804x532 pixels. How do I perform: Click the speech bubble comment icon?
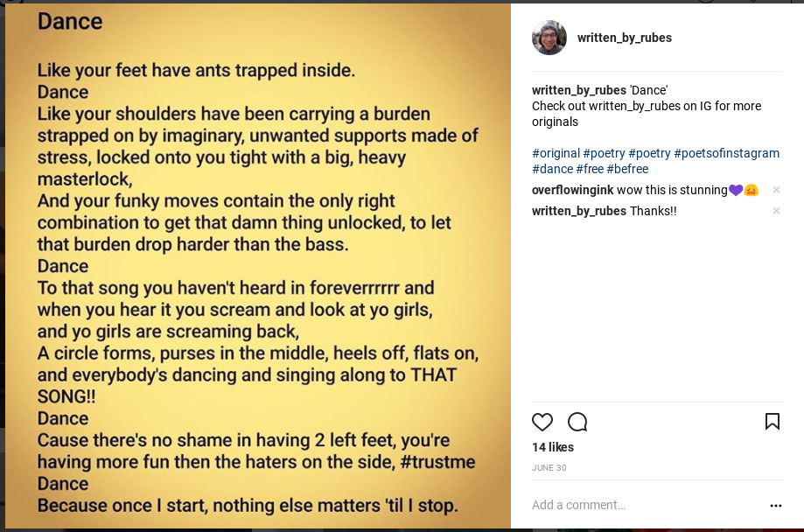click(577, 423)
